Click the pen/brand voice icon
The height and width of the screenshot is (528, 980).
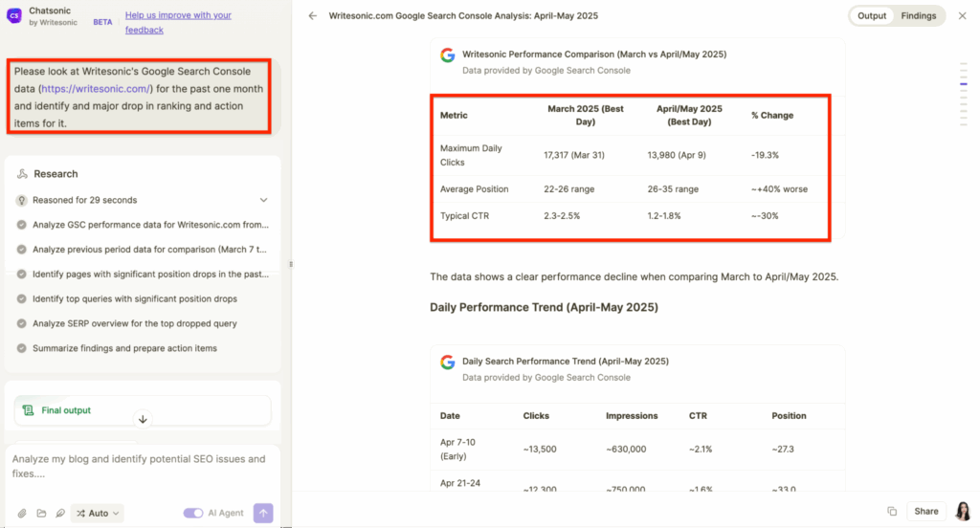[60, 513]
